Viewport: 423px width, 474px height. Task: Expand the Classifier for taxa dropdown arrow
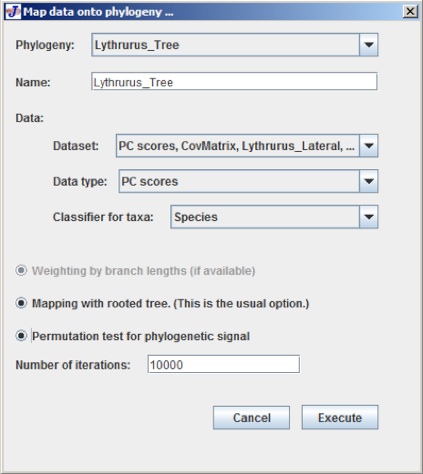point(369,217)
